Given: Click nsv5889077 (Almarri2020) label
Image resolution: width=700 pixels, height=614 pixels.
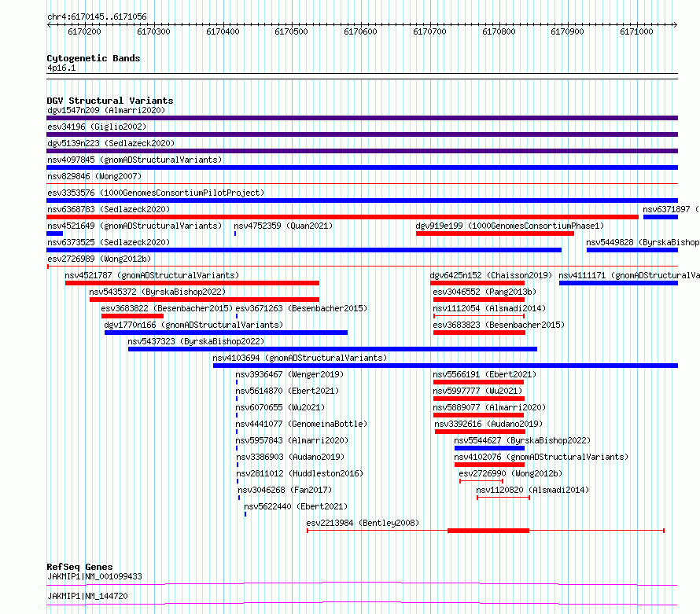Looking at the screenshot, I should pyautogui.click(x=489, y=407).
